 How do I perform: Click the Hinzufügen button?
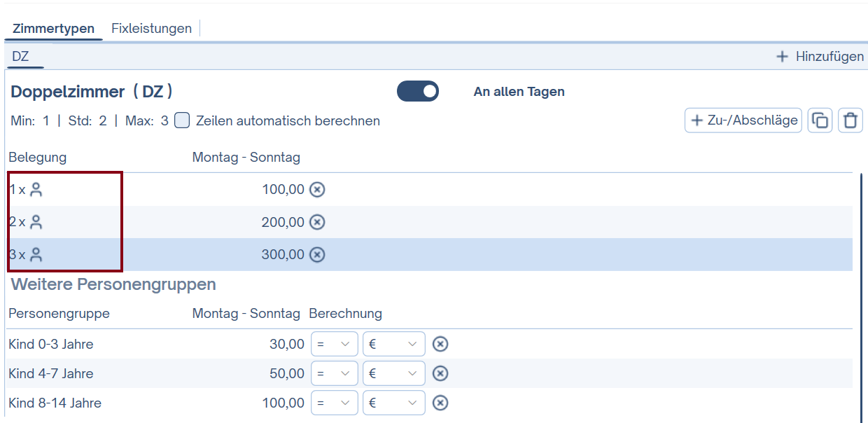[820, 57]
